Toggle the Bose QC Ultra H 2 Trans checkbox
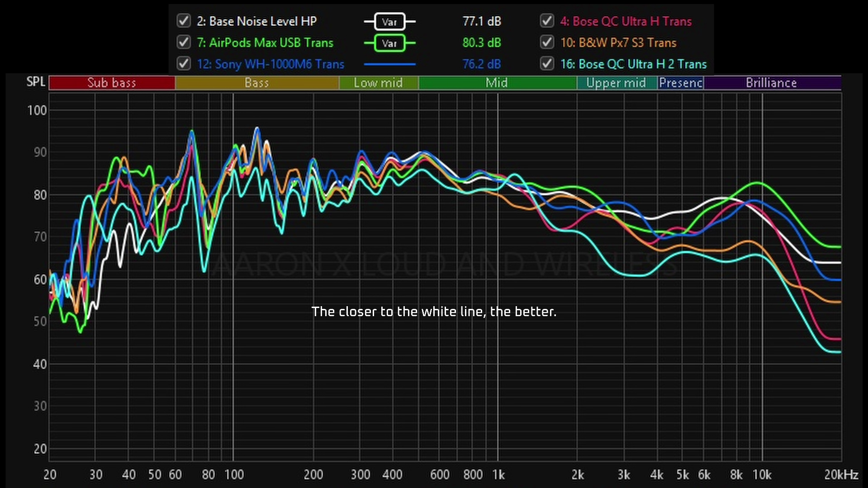 pyautogui.click(x=547, y=63)
